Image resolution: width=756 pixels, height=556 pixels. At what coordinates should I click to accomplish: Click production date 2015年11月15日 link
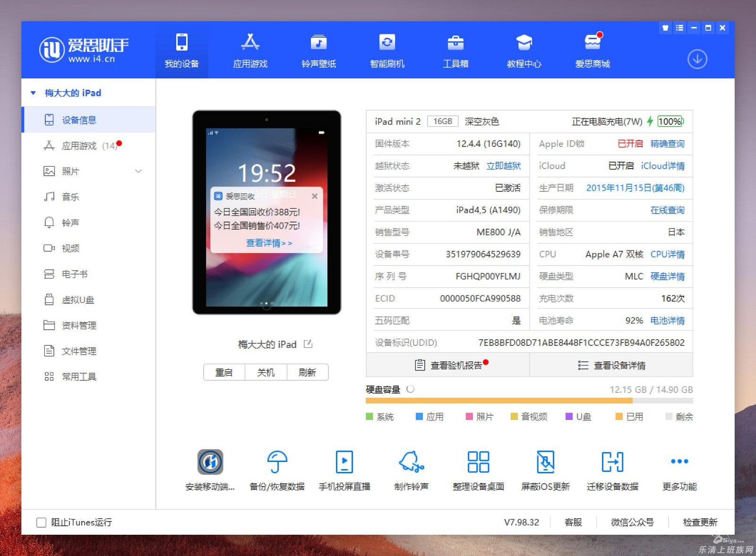pyautogui.click(x=635, y=188)
